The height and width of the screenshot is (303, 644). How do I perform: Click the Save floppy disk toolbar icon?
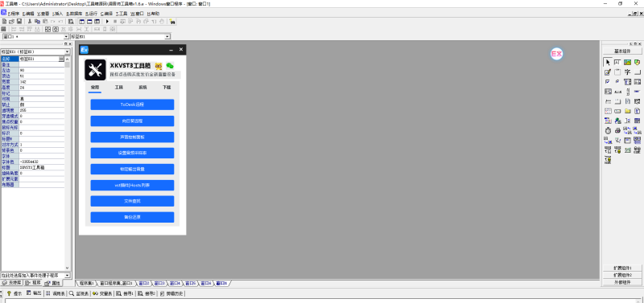[x=19, y=22]
